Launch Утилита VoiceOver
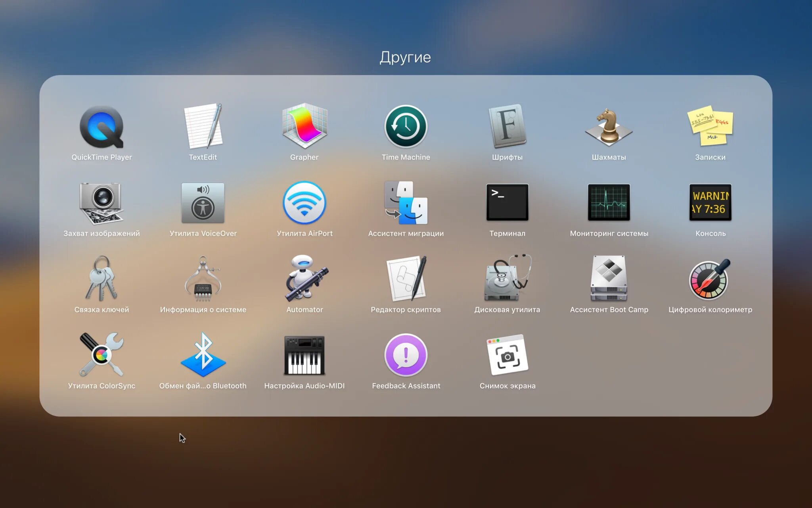 [203, 203]
